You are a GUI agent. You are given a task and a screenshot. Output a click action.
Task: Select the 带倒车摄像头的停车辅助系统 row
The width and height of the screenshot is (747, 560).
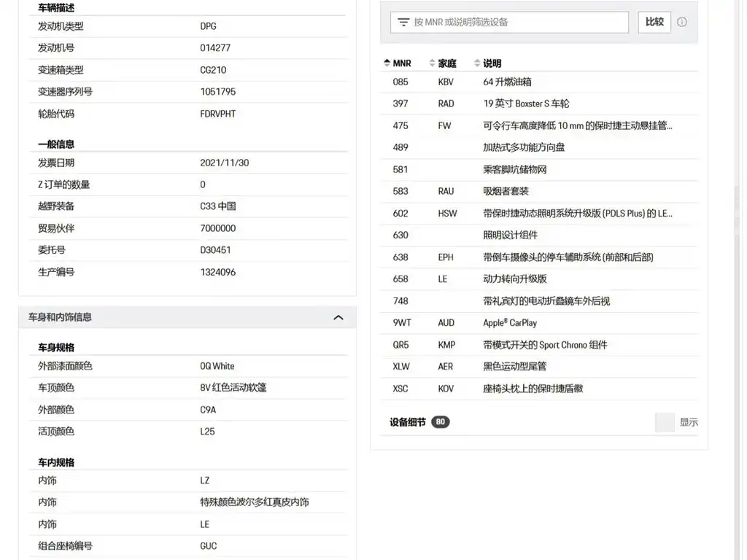coord(539,257)
